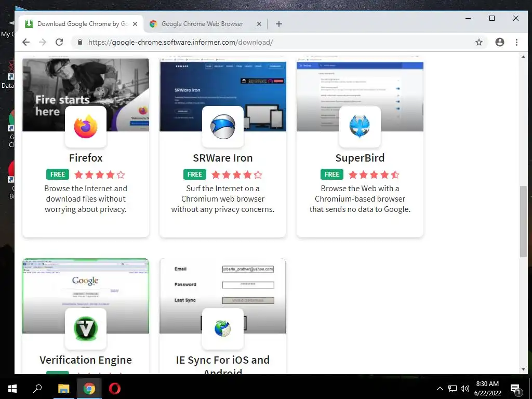Click 'sends no data to Google' description
Screen dimensions: 532x399
tap(360, 199)
